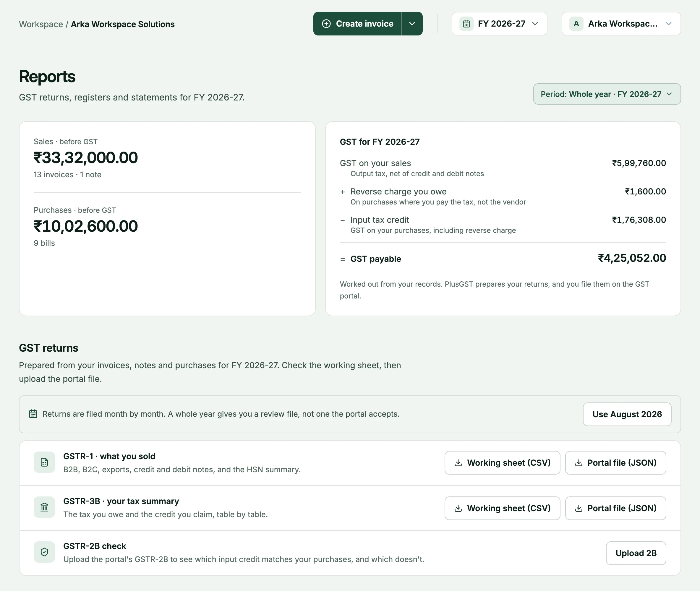The width and height of the screenshot is (700, 591).
Task: Click the 'GSTR-1 · what you sold' title
Action: [109, 456]
